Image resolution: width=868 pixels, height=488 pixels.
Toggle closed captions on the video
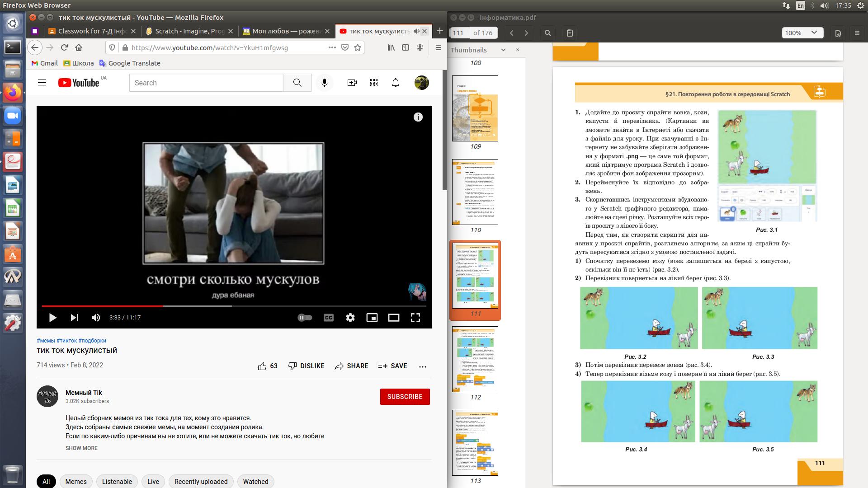click(x=328, y=318)
